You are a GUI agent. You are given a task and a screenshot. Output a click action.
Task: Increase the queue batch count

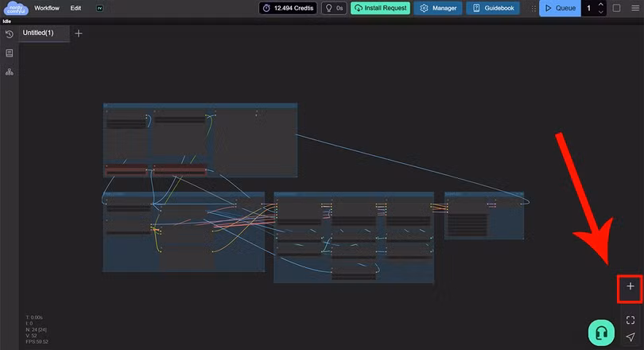coord(601,5)
